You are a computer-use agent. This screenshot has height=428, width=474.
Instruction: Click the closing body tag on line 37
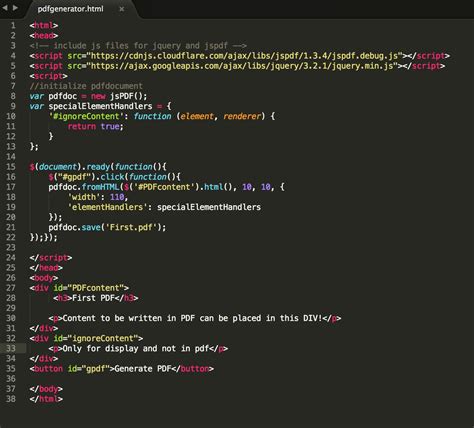pyautogui.click(x=46, y=389)
